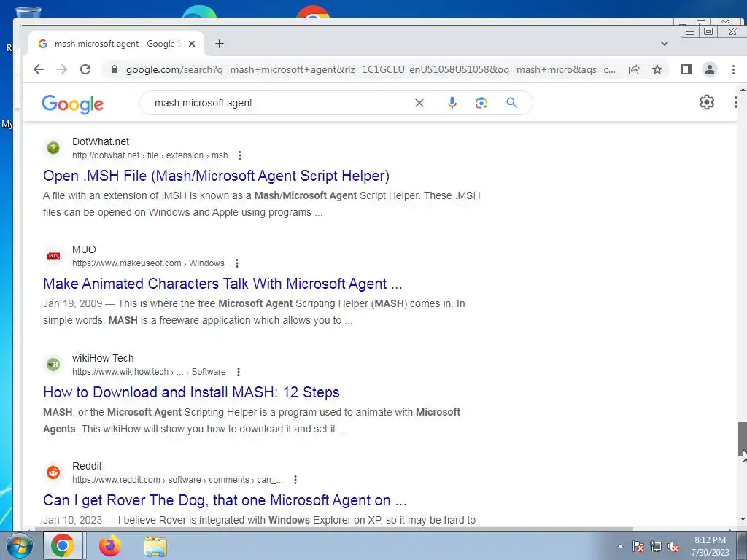Launch Firefox from the taskbar
The height and width of the screenshot is (560, 747).
[110, 545]
